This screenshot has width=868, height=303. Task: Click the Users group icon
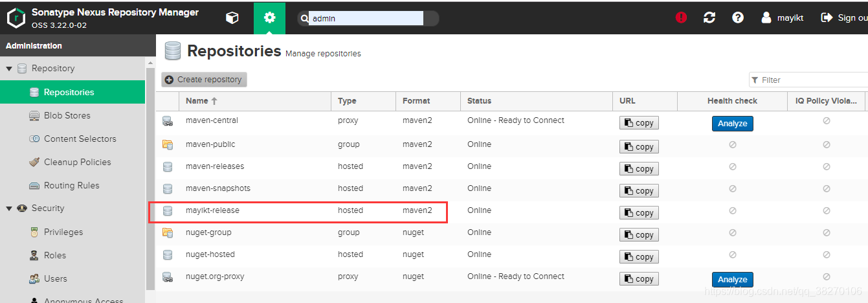[34, 278]
